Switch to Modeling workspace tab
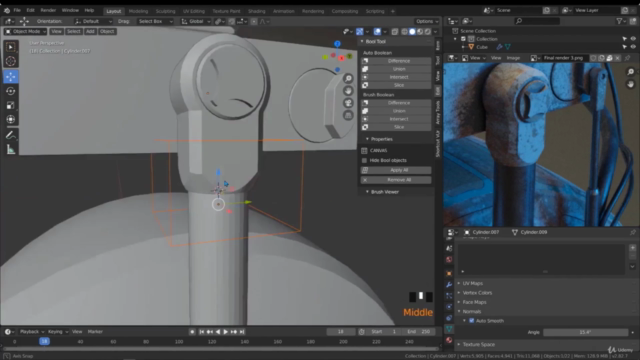Viewport: 640px width, 360px height. click(x=138, y=11)
